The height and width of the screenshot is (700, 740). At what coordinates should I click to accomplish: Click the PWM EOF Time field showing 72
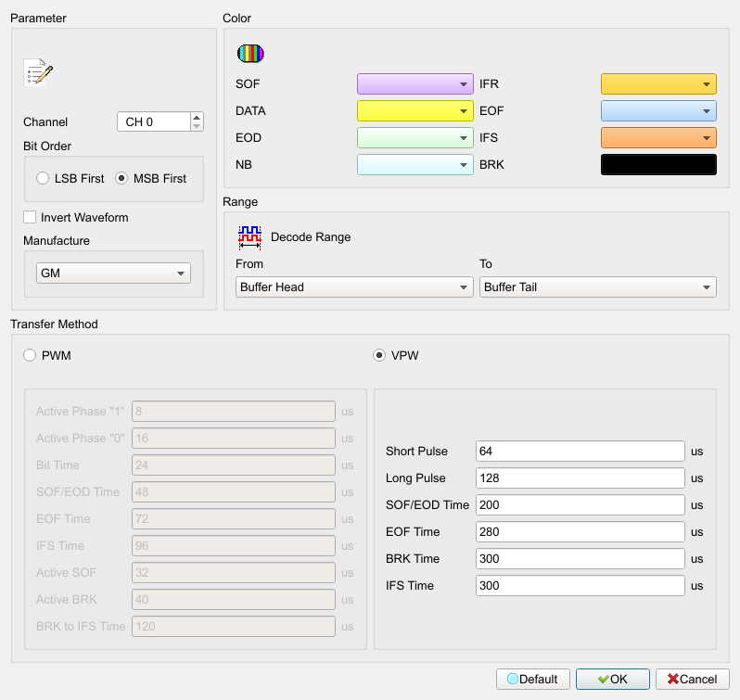[x=234, y=519]
